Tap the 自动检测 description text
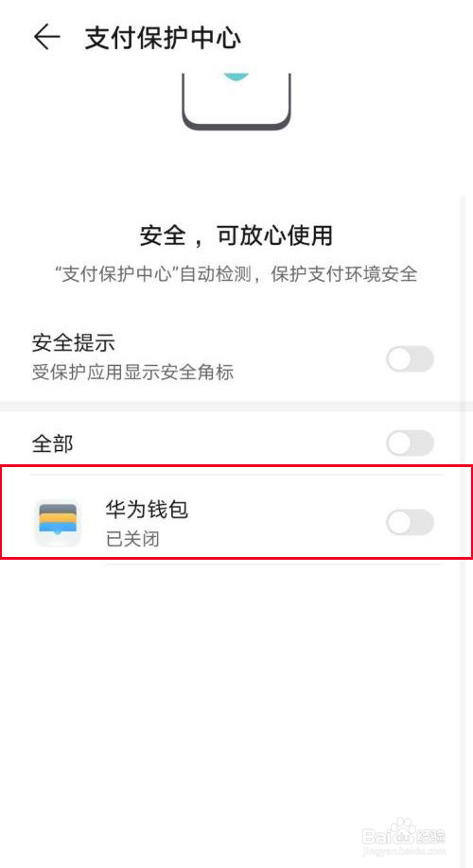Screen dimensions: 473x868 tap(236, 274)
